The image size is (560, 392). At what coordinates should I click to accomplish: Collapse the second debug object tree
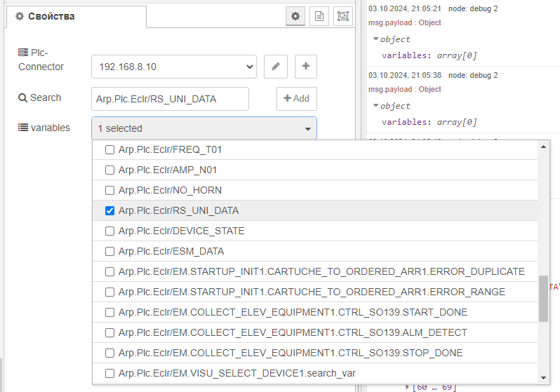click(x=376, y=106)
